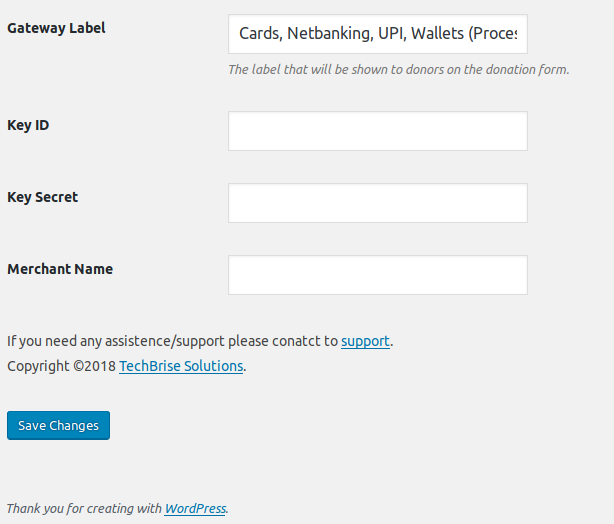The width and height of the screenshot is (614, 524).
Task: Focus the Key ID text box
Action: click(x=377, y=131)
